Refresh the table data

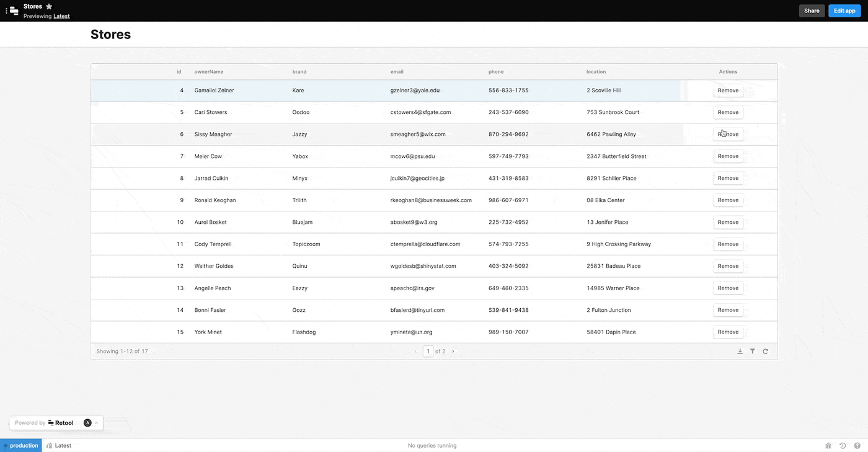pos(766,352)
